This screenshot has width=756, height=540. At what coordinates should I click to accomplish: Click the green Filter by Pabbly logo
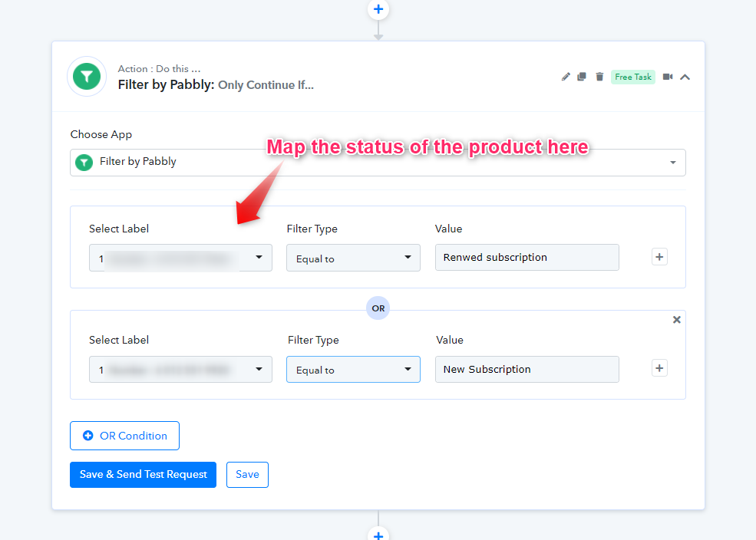coord(87,76)
